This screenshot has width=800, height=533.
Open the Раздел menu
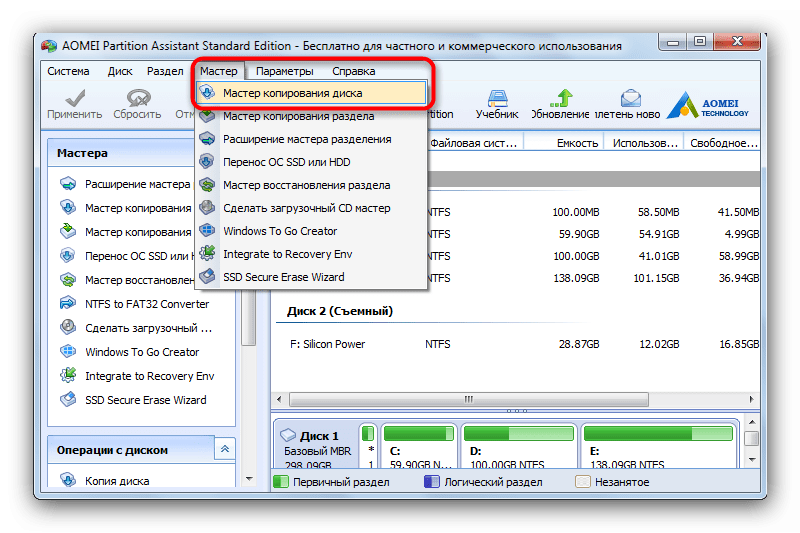pyautogui.click(x=165, y=71)
